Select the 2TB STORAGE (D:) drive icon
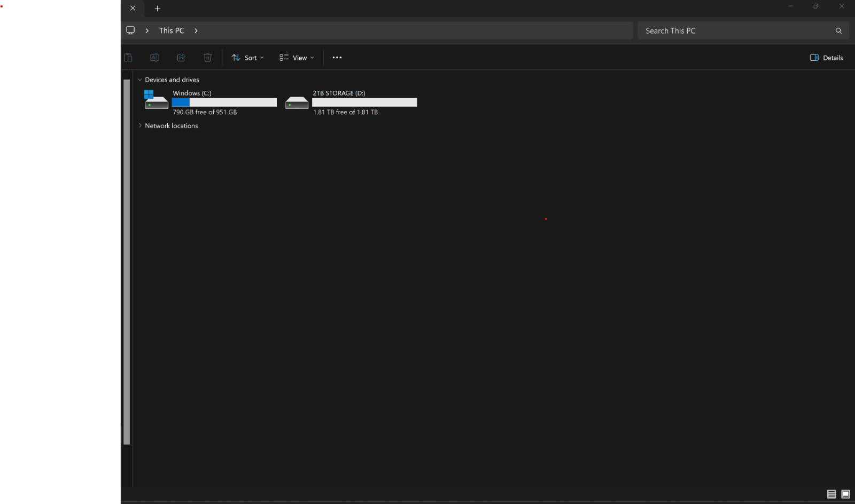The height and width of the screenshot is (504, 855). tap(297, 102)
